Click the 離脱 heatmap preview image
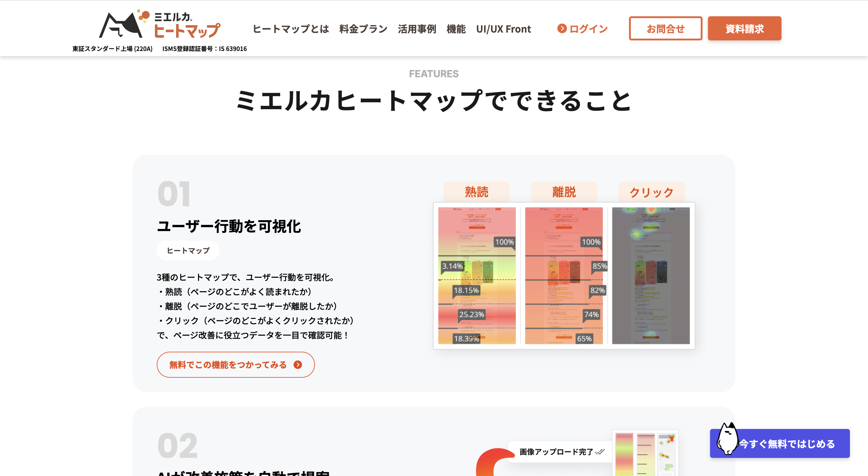This screenshot has height=476, width=868. click(564, 276)
